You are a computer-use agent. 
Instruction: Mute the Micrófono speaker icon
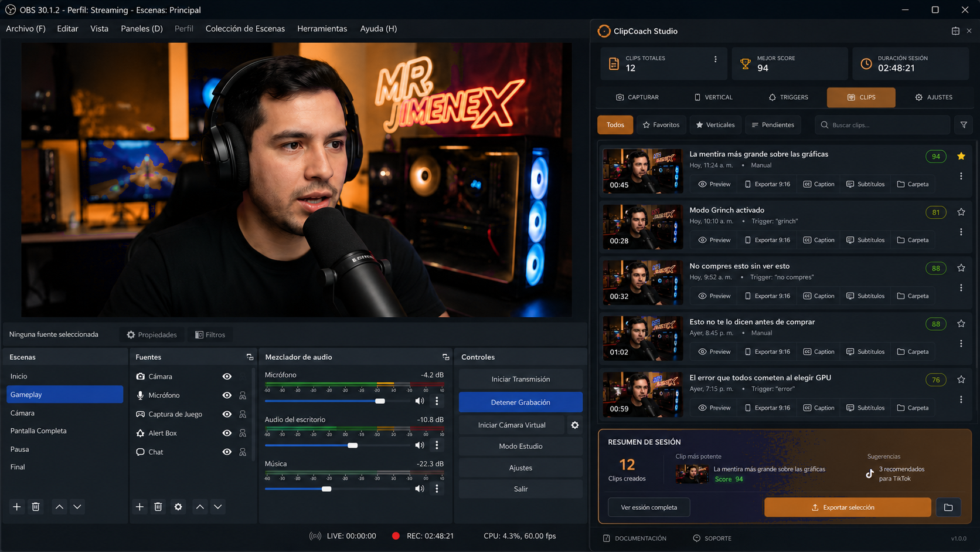420,401
